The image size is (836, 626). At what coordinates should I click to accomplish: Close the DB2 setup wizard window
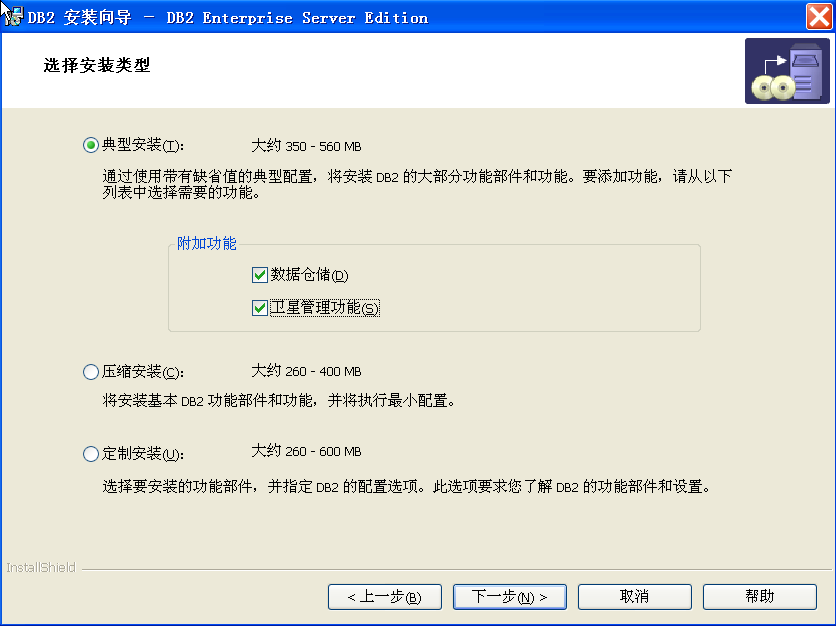tap(818, 17)
